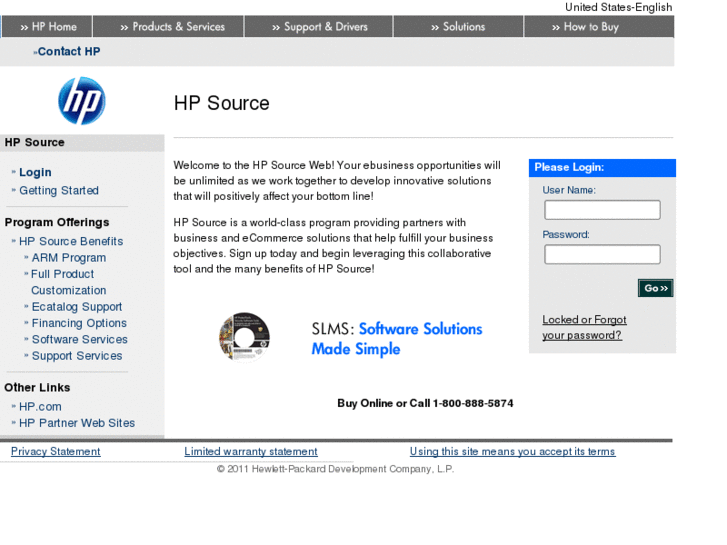Image resolution: width=727 pixels, height=545 pixels.
Task: Open HP Source Benefits link
Action: click(x=71, y=242)
